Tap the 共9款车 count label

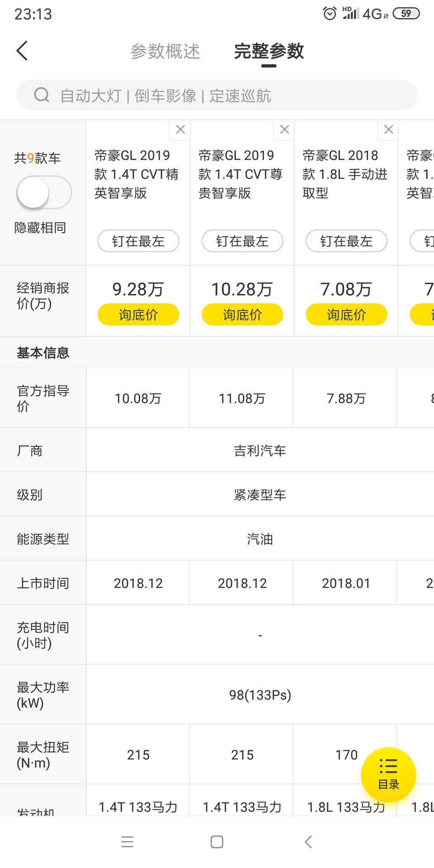point(37,158)
